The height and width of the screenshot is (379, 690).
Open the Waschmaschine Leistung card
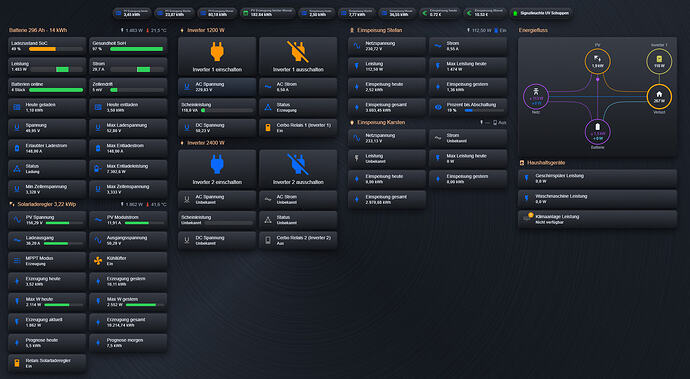coord(597,199)
